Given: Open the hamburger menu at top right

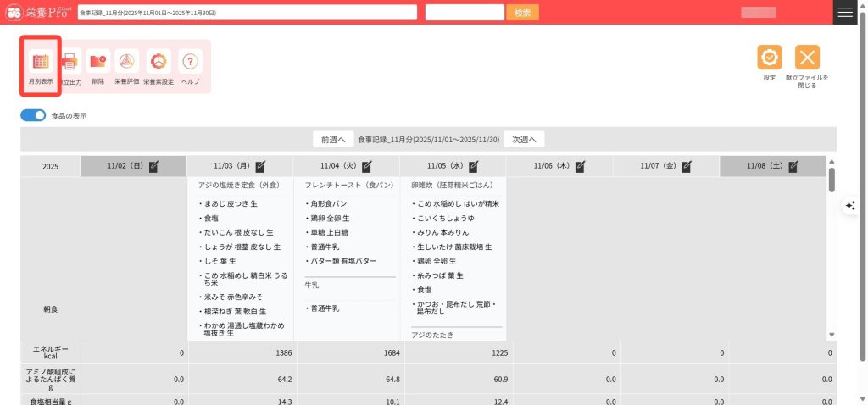Looking at the screenshot, I should (x=844, y=12).
